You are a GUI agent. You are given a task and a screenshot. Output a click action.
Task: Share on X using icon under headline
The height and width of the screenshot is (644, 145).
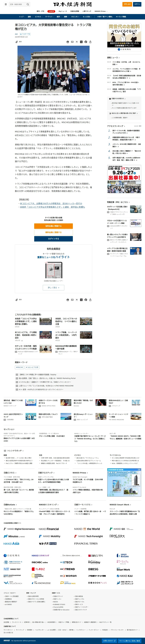coord(81,42)
